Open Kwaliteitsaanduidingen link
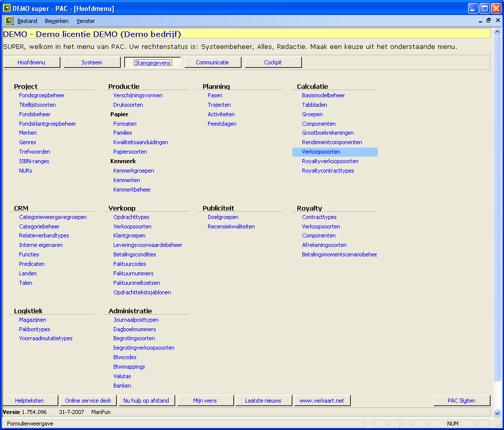504x430 pixels. pos(141,142)
